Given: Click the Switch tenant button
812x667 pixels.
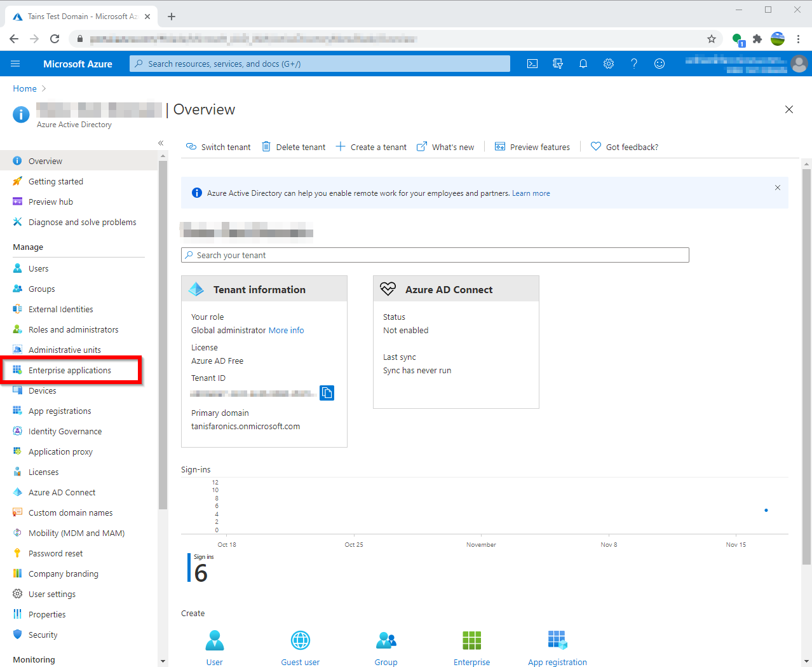Looking at the screenshot, I should [x=218, y=147].
